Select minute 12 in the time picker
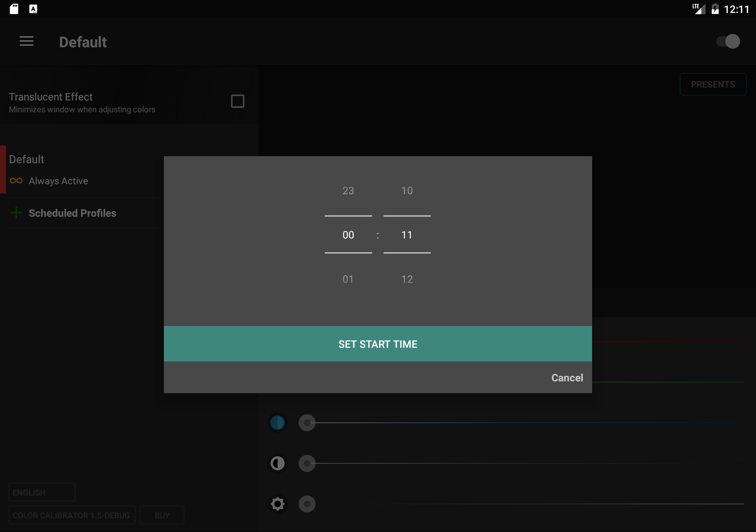Viewport: 756px width, 532px height. 407,279
